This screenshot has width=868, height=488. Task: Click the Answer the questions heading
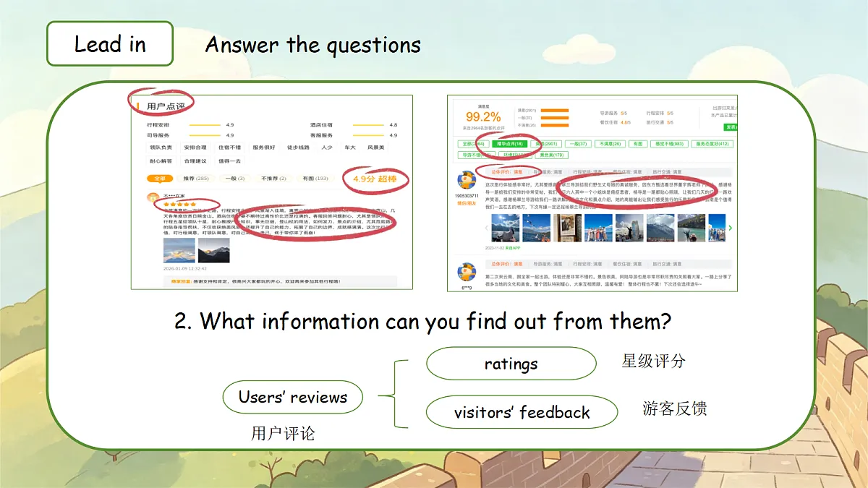click(x=312, y=45)
